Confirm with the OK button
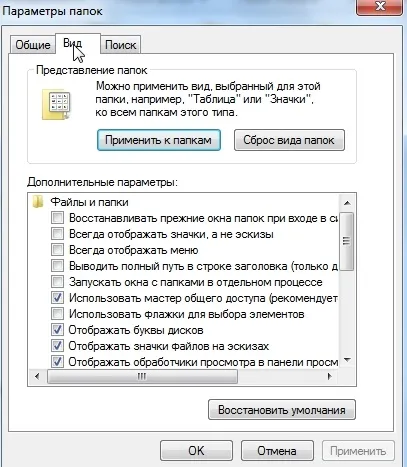The height and width of the screenshot is (467, 407). point(196,451)
